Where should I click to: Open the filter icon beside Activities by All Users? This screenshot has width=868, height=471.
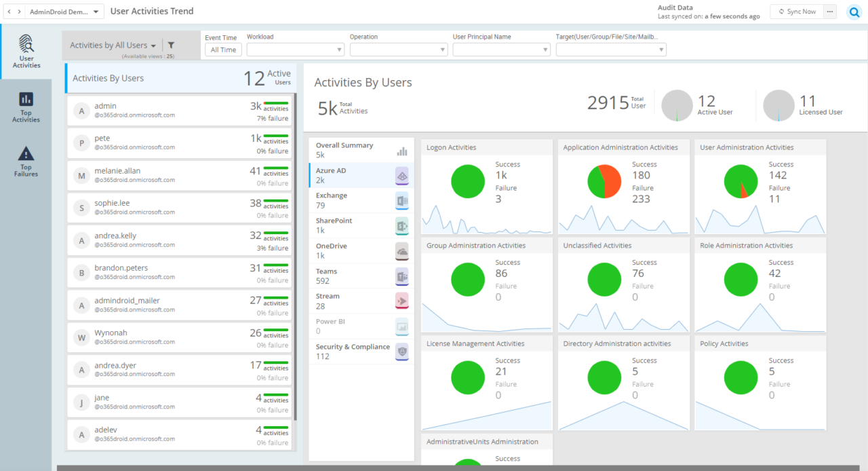coord(171,45)
